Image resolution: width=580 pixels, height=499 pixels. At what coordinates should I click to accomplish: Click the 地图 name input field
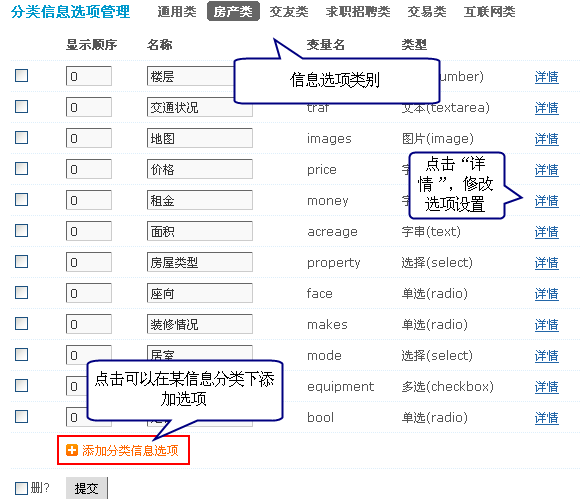point(200,138)
